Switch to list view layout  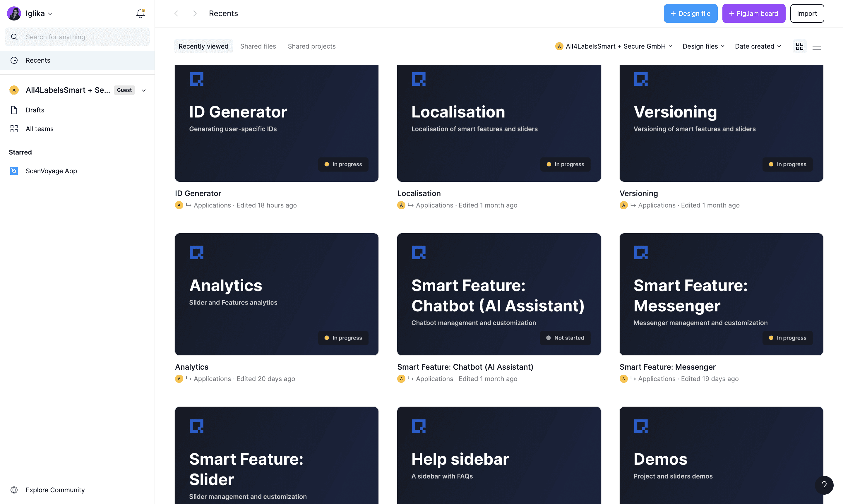816,46
